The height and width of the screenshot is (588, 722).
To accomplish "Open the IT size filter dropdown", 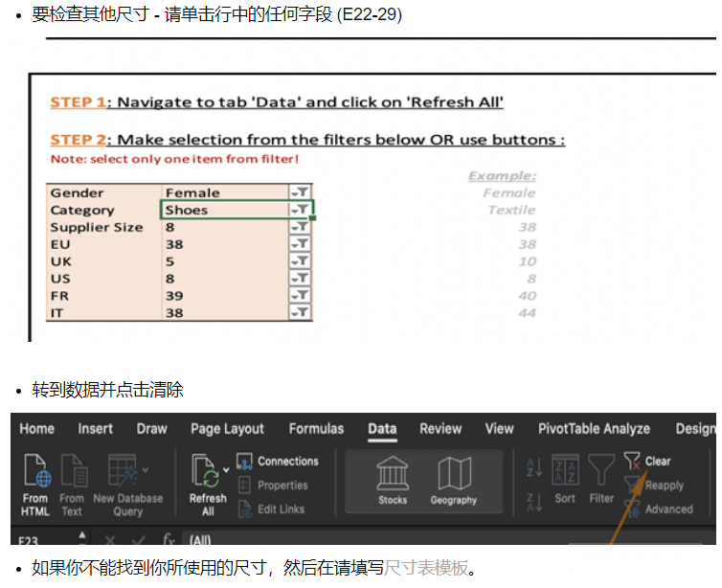I will pos(301,312).
